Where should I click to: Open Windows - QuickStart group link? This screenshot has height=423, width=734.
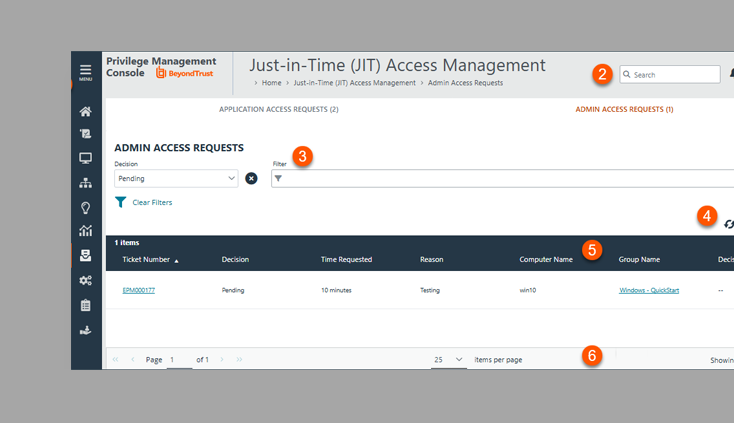tap(649, 290)
